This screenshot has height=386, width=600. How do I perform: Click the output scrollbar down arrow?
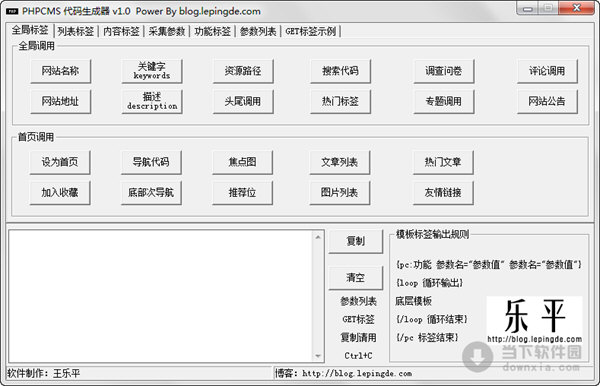(x=318, y=356)
